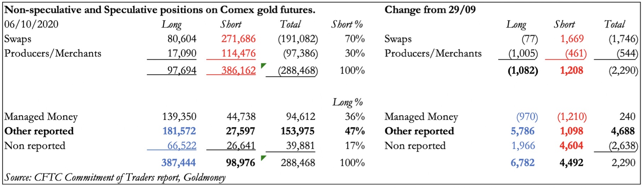This screenshot has width=644, height=188.
Task: Click the Swaps long value 80,604
Action: click(x=182, y=39)
